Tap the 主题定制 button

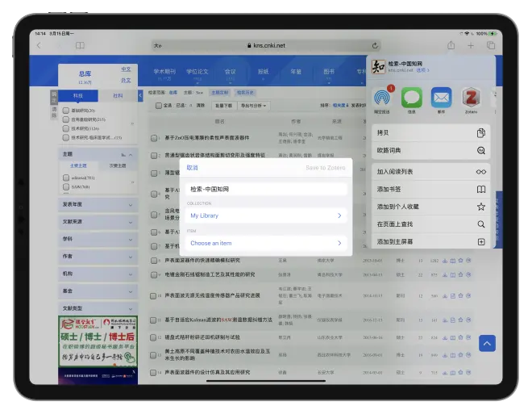(x=220, y=92)
